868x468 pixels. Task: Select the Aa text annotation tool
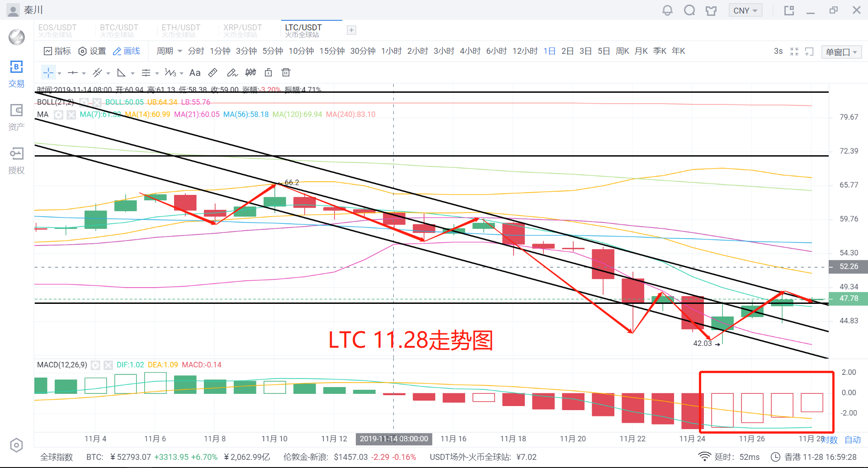pos(195,72)
